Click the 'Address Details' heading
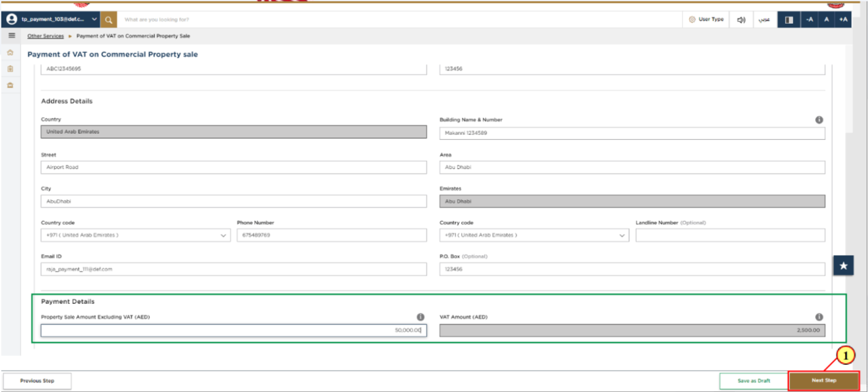The width and height of the screenshot is (868, 392). click(66, 101)
